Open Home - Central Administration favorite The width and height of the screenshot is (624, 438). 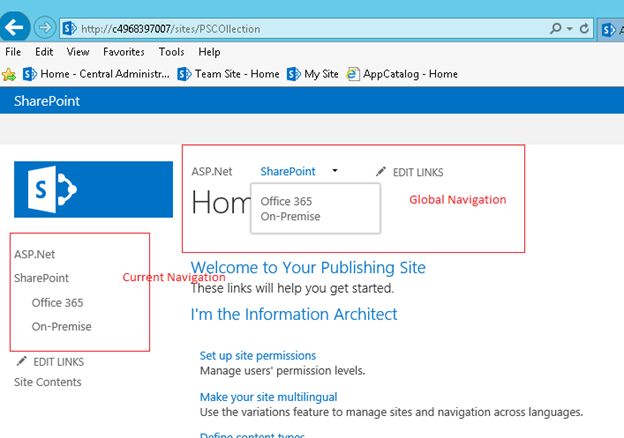click(96, 74)
